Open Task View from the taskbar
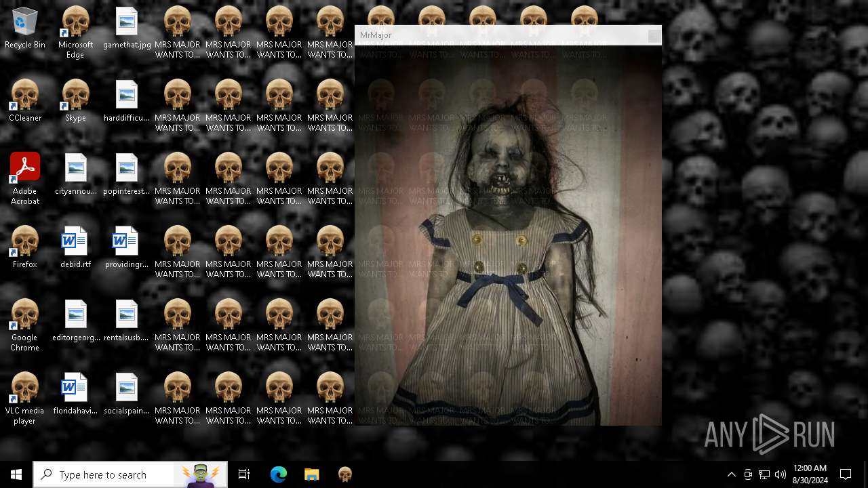The width and height of the screenshot is (868, 488). pyautogui.click(x=244, y=474)
